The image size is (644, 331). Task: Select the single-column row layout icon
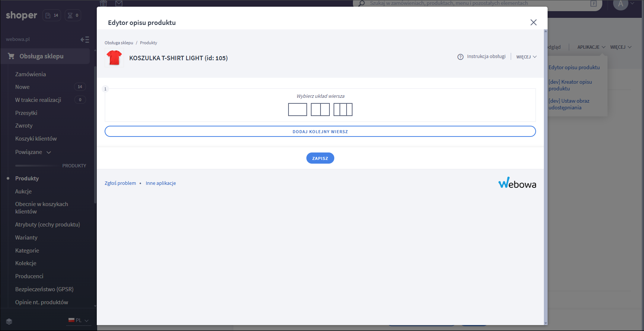(x=297, y=110)
